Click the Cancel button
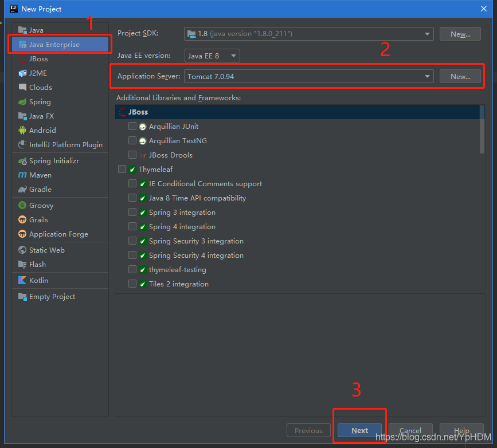Screen dimensions: 497x448 [410, 430]
